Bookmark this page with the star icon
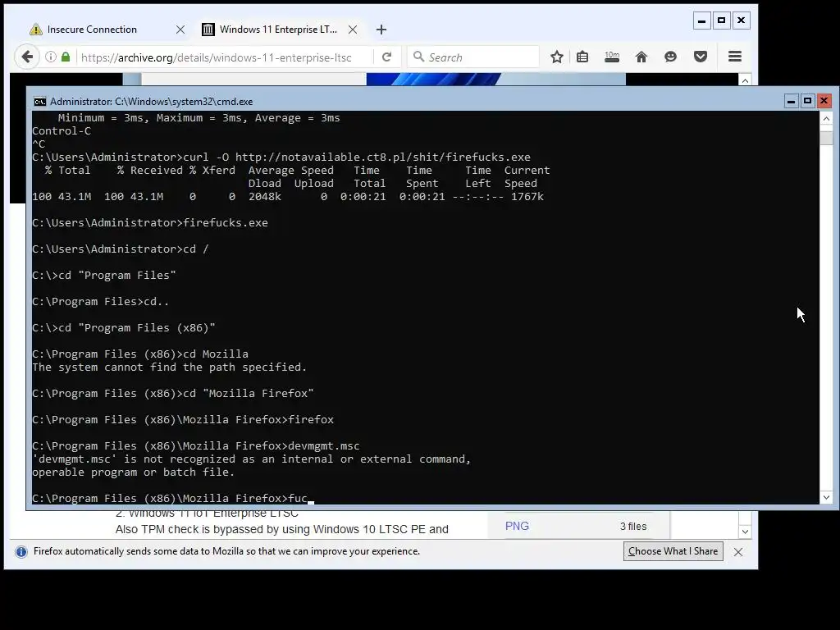Image resolution: width=840 pixels, height=630 pixels. pyautogui.click(x=557, y=57)
